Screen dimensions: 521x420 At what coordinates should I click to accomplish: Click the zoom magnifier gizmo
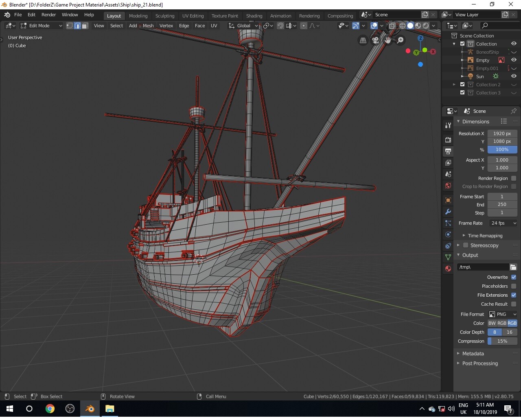(x=401, y=40)
